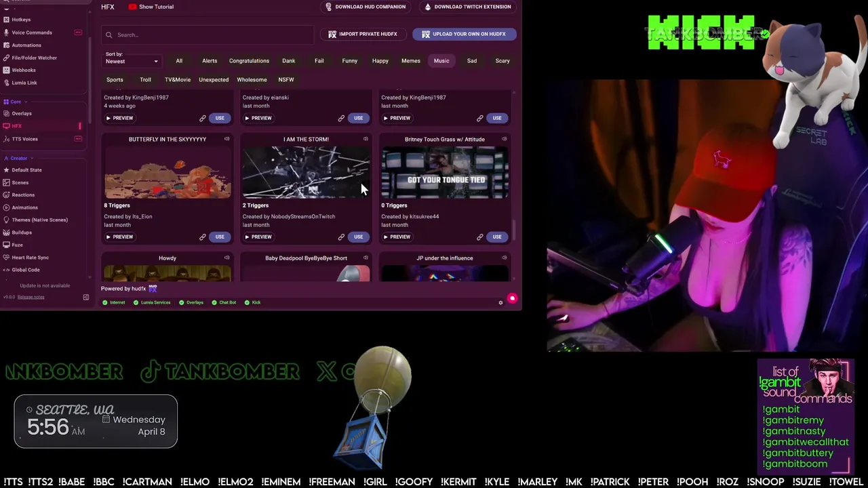Copy link for Britney Touch Grass effect

pyautogui.click(x=479, y=237)
